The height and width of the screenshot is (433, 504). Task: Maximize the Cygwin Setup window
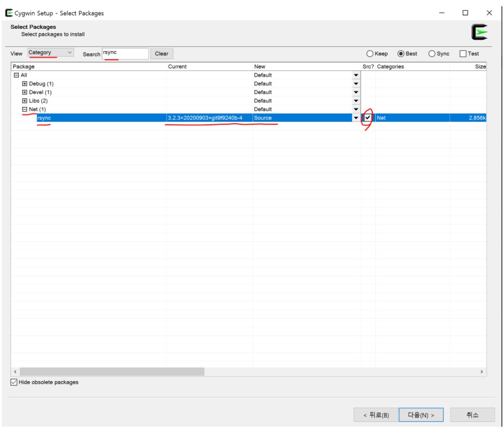point(465,13)
